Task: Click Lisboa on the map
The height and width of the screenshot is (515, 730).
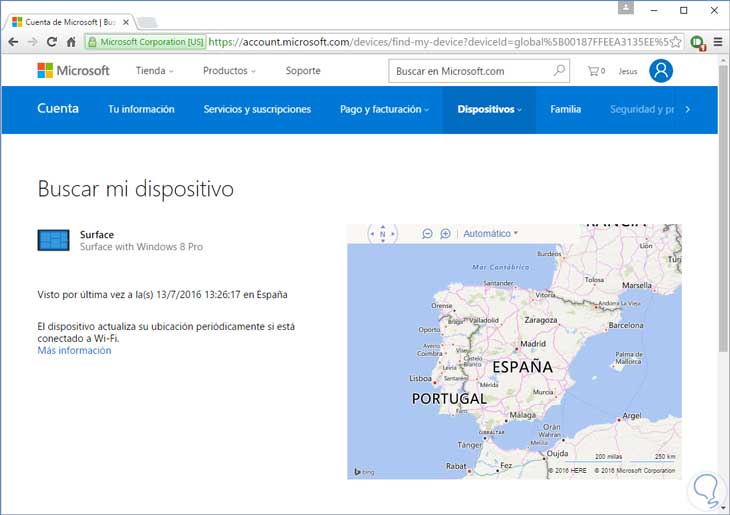Action: point(420,379)
